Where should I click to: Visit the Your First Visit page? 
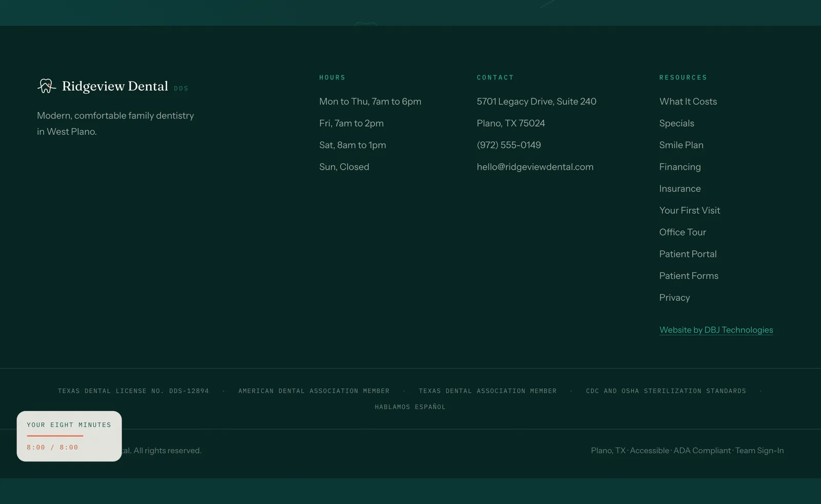(690, 210)
